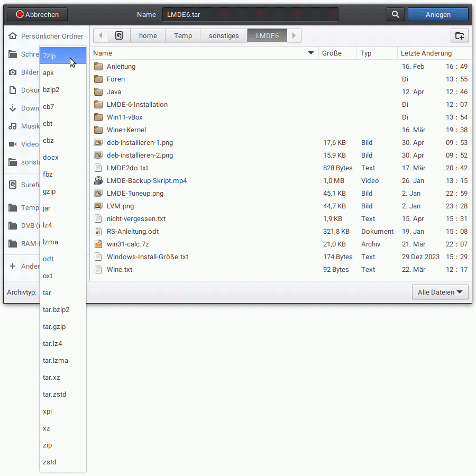Choose zstd archive type
476x476 pixels.
point(63,462)
